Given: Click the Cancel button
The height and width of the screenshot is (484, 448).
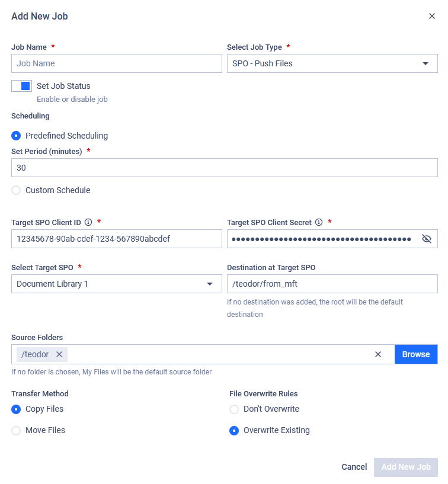Looking at the screenshot, I should [354, 467].
